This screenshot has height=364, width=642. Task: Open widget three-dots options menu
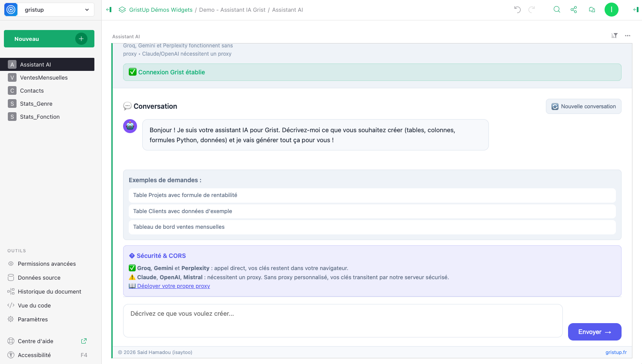628,36
